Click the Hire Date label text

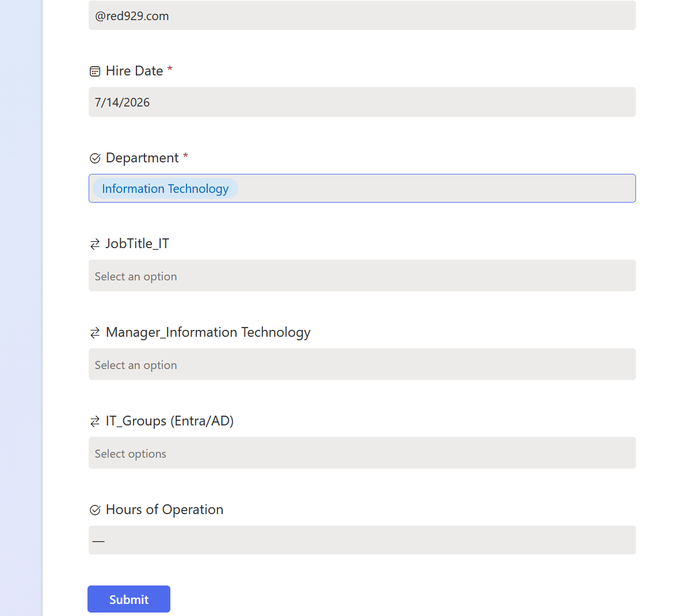135,71
